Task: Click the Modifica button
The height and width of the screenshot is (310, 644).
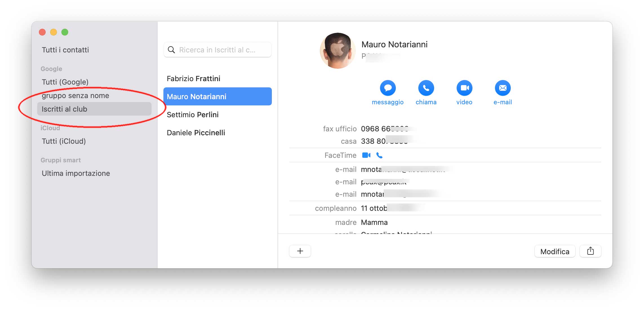Action: pos(554,251)
